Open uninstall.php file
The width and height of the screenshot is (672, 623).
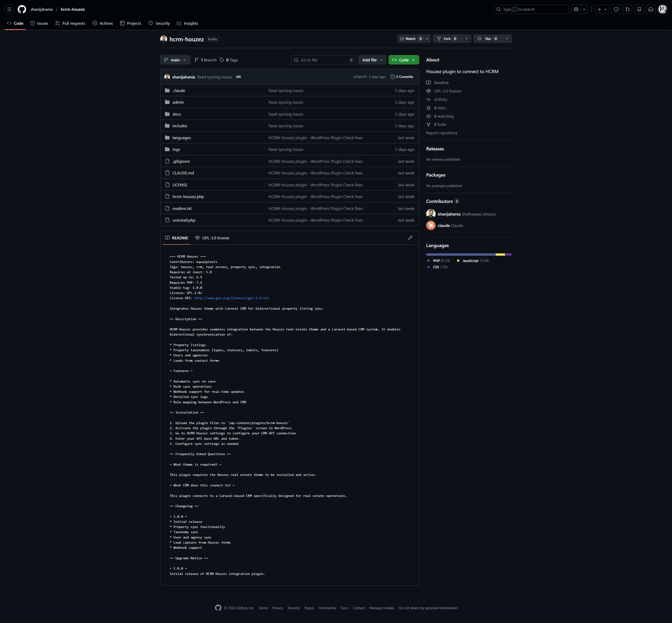pyautogui.click(x=184, y=220)
